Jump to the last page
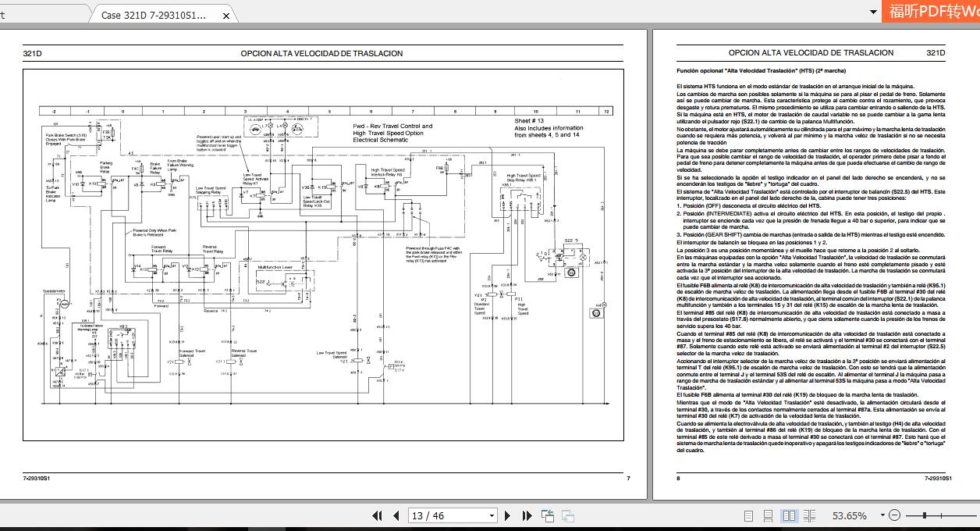 (526, 515)
